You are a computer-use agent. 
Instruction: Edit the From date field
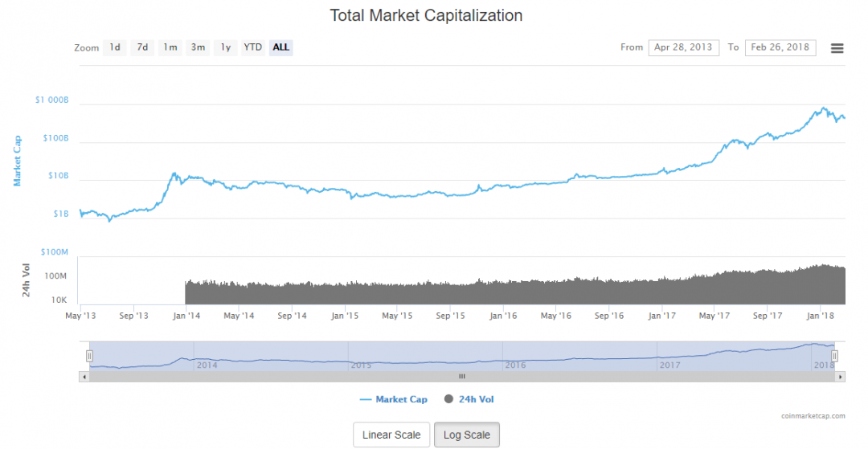(x=683, y=47)
